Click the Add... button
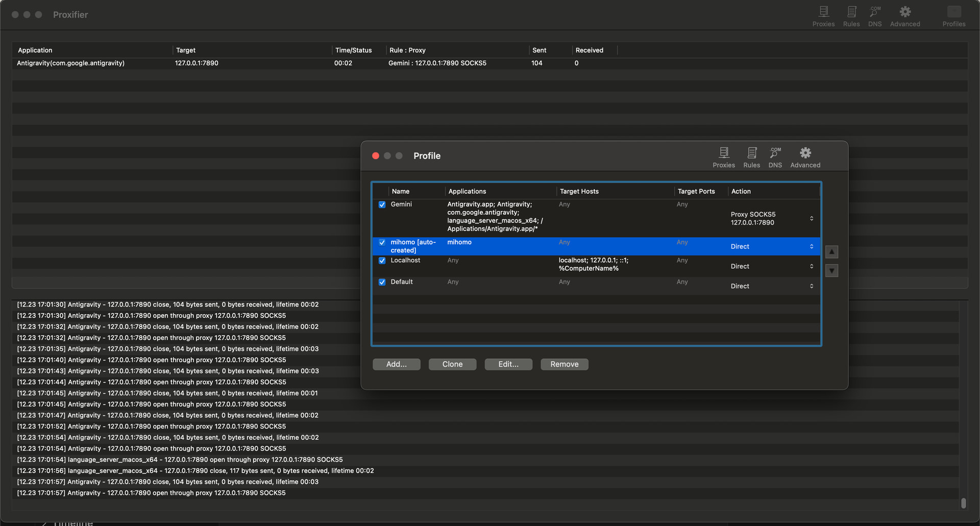 pos(397,364)
